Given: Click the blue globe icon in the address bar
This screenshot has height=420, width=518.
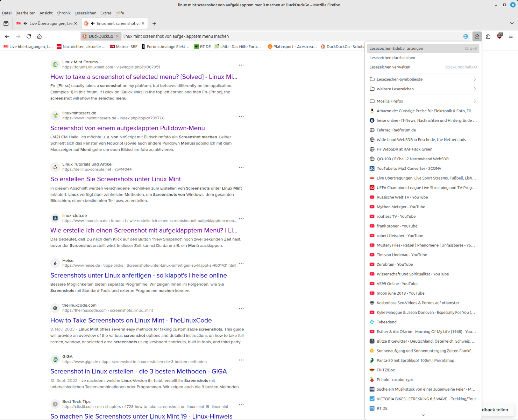Looking at the screenshot, I should coord(466,36).
